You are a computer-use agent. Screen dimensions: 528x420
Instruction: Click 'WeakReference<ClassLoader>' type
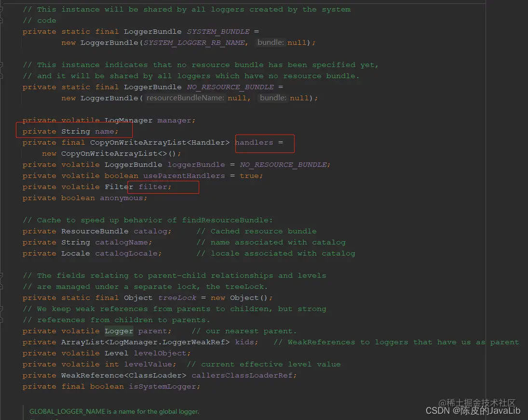tap(123, 376)
